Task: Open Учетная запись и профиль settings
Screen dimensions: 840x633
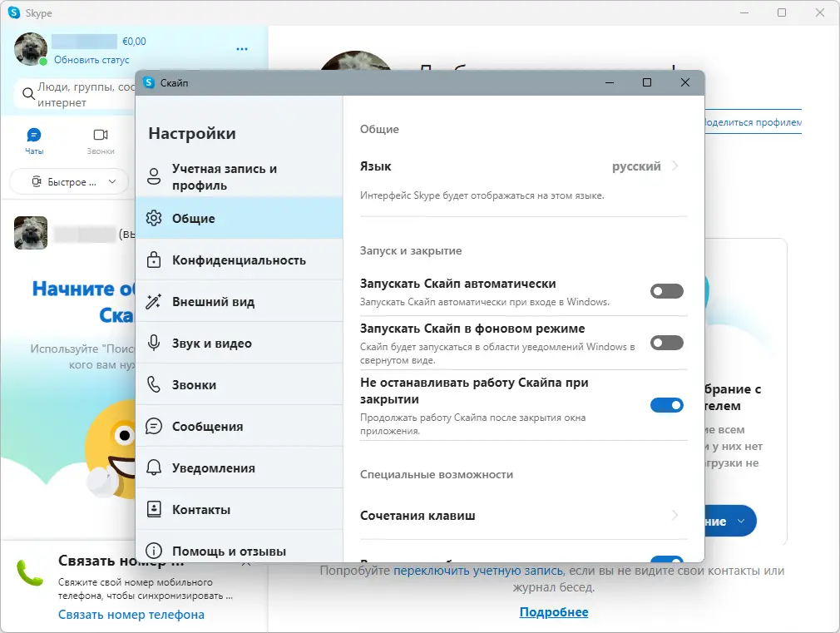Action: (225, 176)
